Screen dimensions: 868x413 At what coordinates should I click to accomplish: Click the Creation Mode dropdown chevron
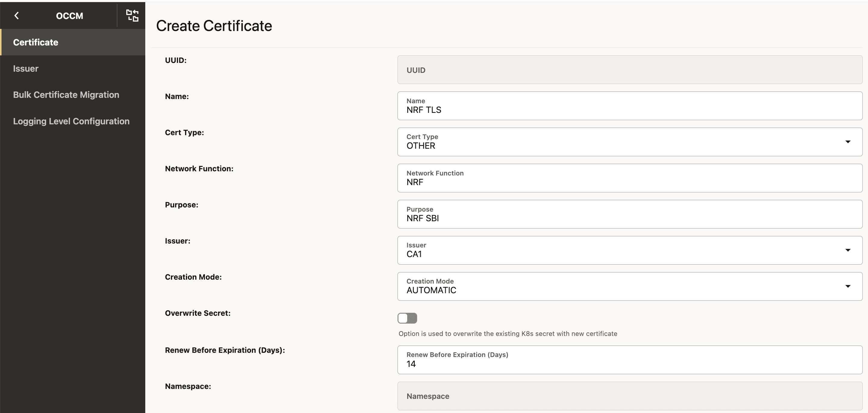click(848, 286)
